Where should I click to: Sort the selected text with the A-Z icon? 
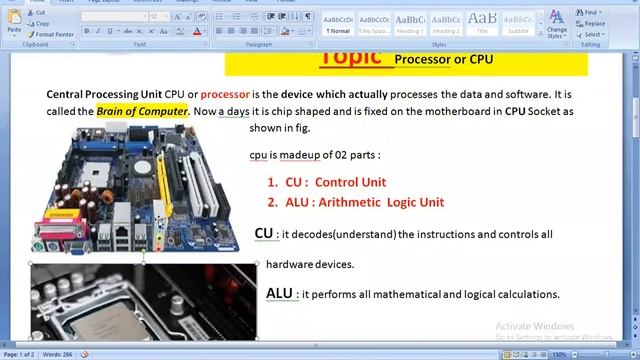[x=294, y=17]
